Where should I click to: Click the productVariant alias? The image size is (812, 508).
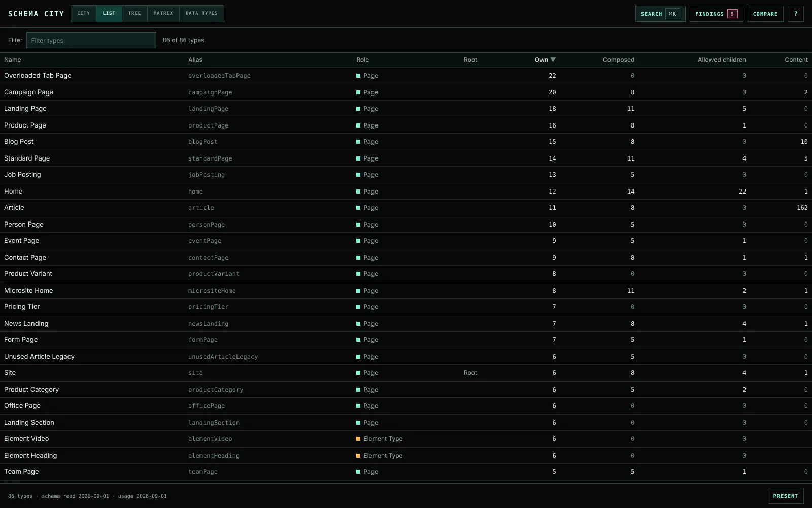pos(214,274)
